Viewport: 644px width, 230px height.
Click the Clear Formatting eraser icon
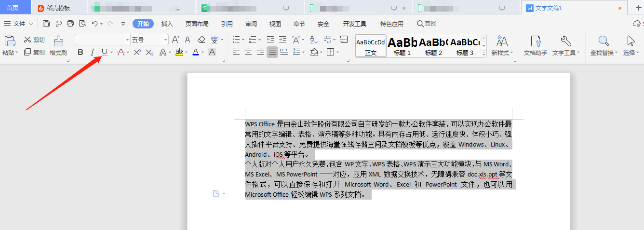point(201,40)
